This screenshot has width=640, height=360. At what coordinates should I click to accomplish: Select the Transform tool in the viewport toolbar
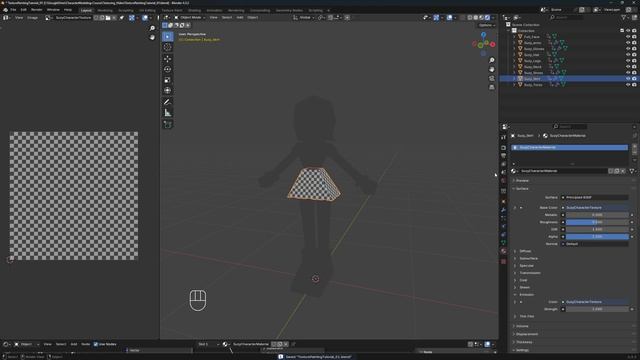coord(167,91)
